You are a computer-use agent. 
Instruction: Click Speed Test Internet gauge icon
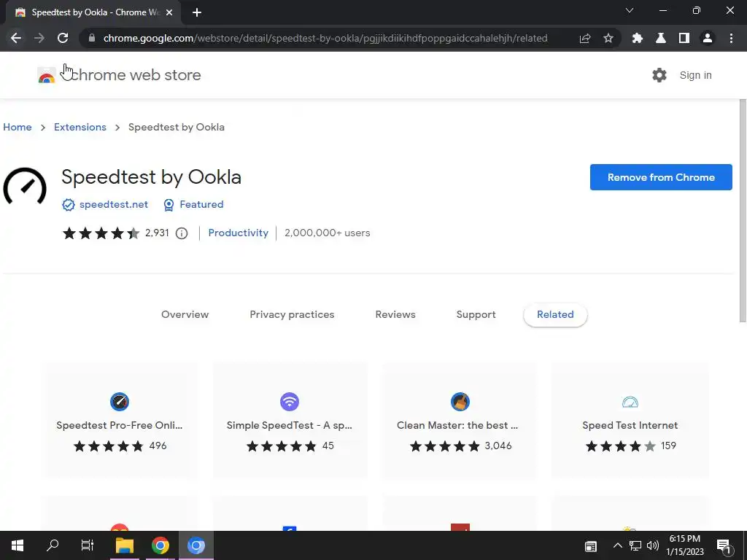[630, 402]
